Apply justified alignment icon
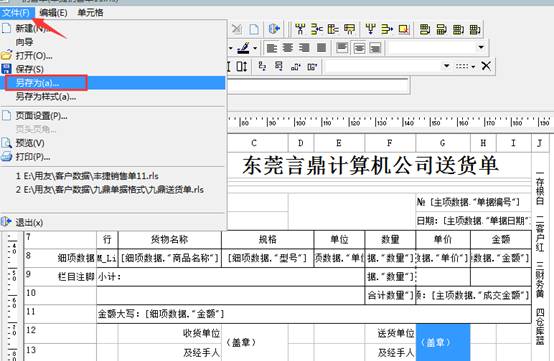 321,48
